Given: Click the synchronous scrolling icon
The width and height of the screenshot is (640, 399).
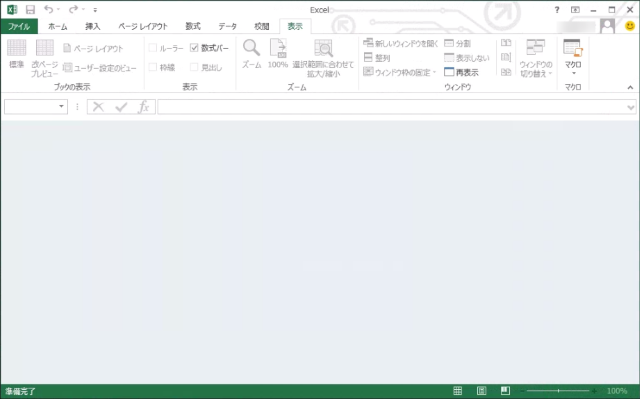Looking at the screenshot, I should pyautogui.click(x=506, y=58).
